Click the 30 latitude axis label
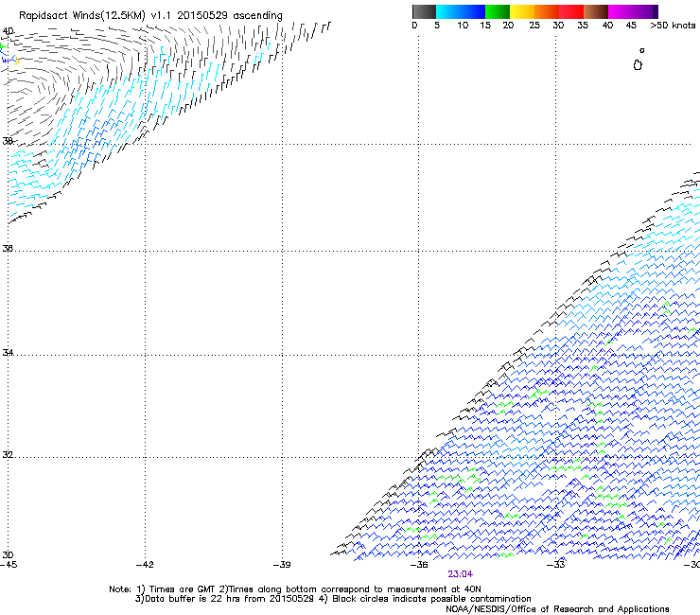The height and width of the screenshot is (615, 700). pos(8,554)
